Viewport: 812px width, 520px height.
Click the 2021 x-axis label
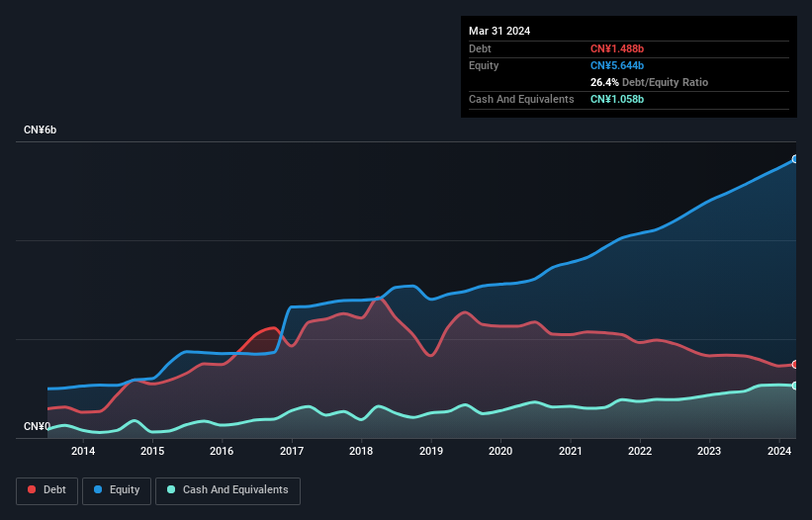pyautogui.click(x=570, y=451)
